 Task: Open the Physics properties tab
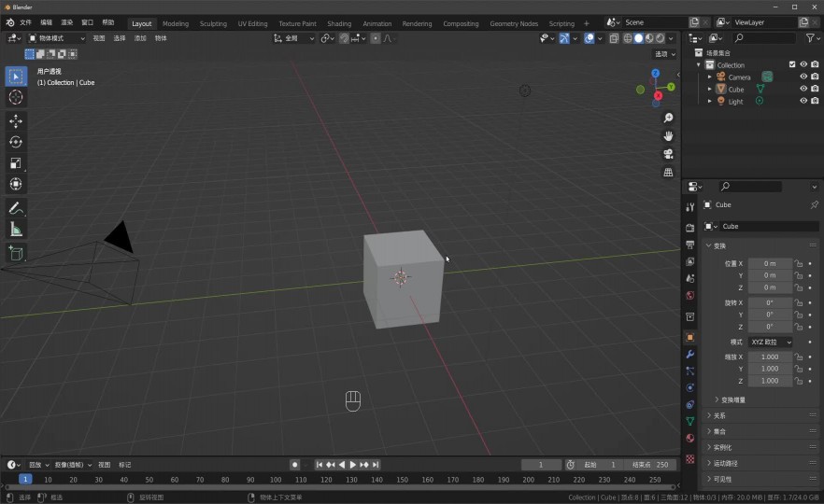tap(690, 388)
